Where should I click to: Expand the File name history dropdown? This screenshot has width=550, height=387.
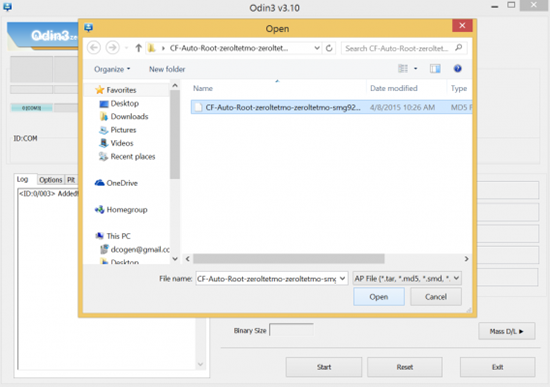342,279
